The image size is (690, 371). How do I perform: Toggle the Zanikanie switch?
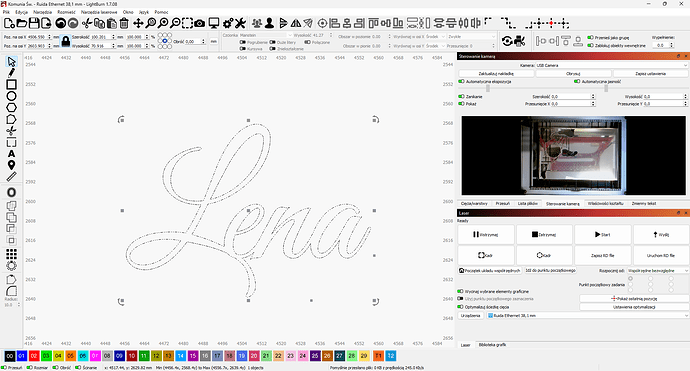click(x=462, y=96)
